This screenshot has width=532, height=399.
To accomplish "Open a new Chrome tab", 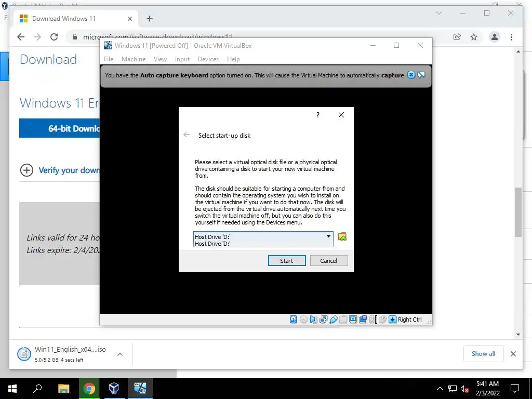I will pyautogui.click(x=149, y=19).
